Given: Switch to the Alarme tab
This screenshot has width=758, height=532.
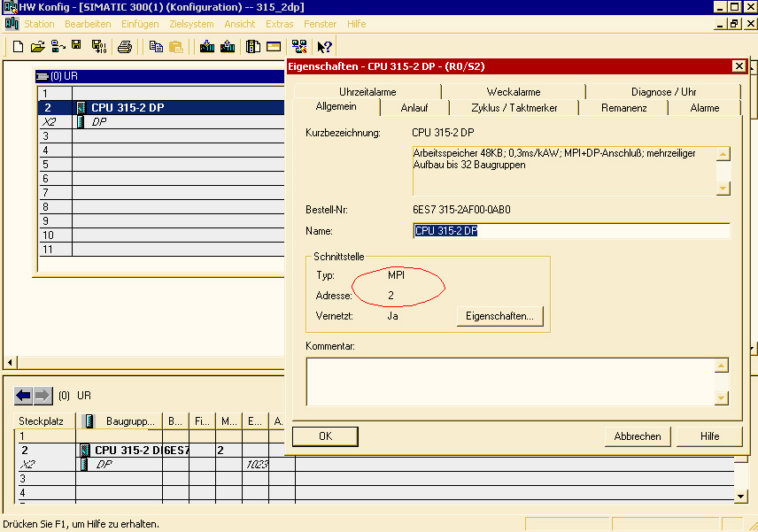Looking at the screenshot, I should 704,108.
